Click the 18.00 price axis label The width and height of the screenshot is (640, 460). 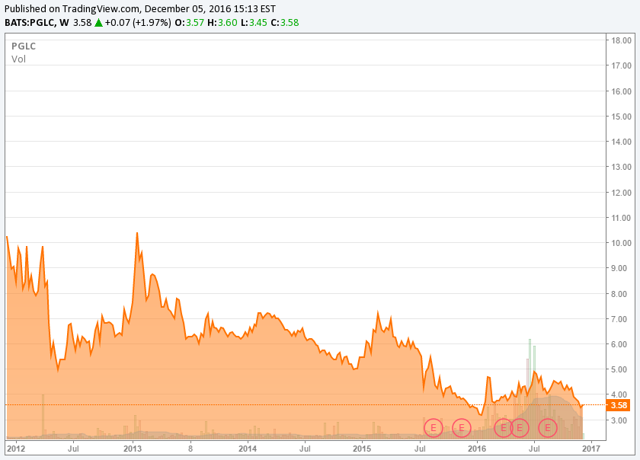pos(621,40)
